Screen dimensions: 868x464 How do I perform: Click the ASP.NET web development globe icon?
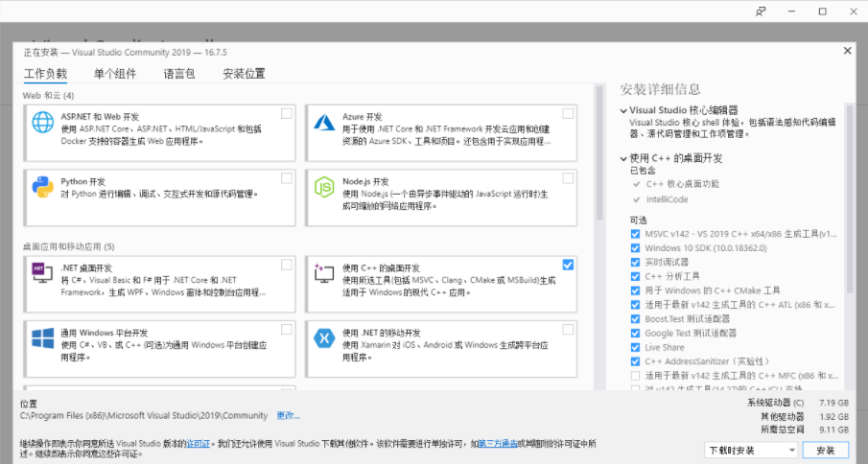[42, 122]
